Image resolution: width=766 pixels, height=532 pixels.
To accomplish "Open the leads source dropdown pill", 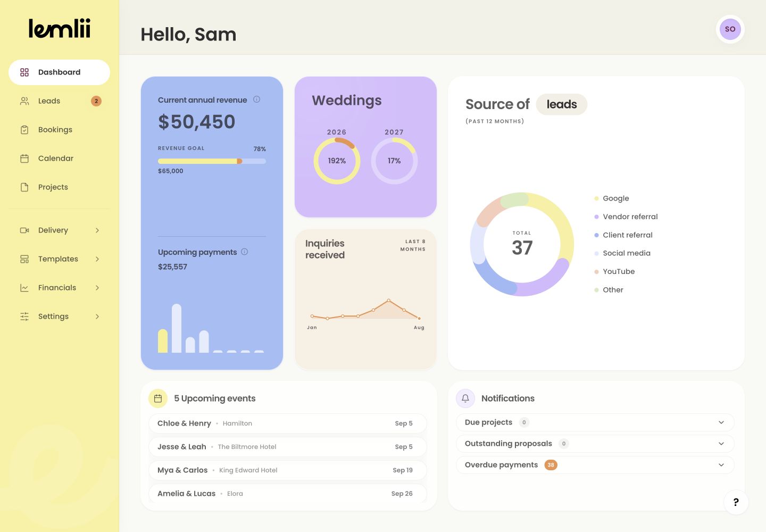I will [562, 104].
